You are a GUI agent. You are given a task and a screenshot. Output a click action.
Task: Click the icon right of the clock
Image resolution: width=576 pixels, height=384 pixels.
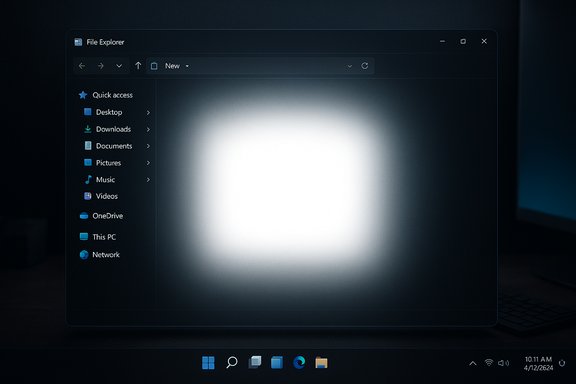[x=562, y=363]
